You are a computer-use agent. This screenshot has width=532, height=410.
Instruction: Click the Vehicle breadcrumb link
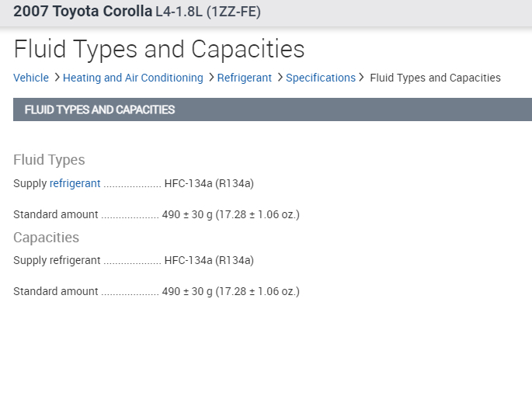tap(31, 78)
